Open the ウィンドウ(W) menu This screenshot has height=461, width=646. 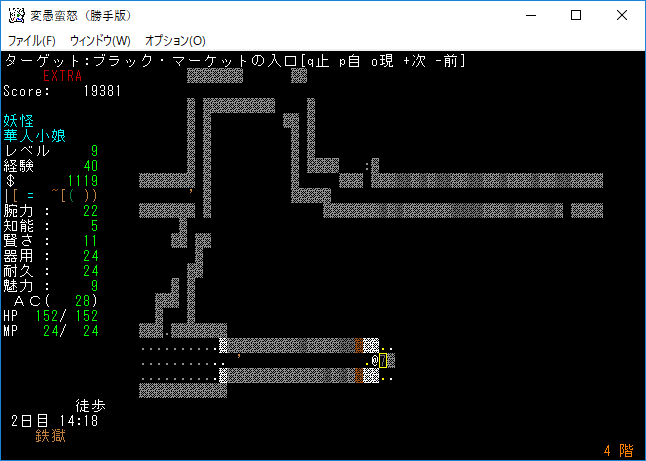point(100,41)
